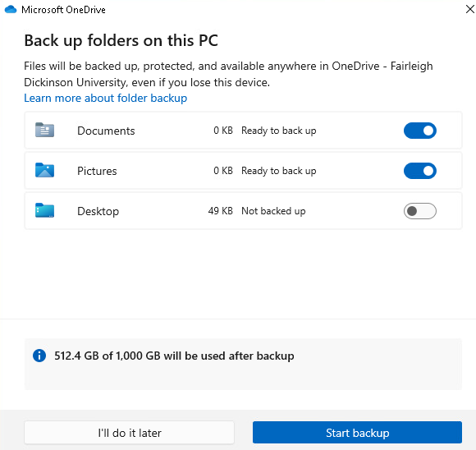Select the Documents folder label
The height and width of the screenshot is (450, 476).
click(106, 131)
